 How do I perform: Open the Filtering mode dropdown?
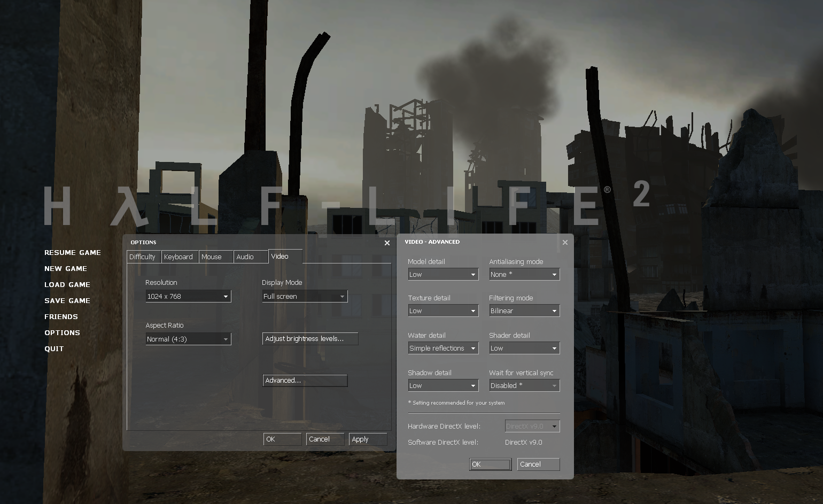pyautogui.click(x=524, y=311)
